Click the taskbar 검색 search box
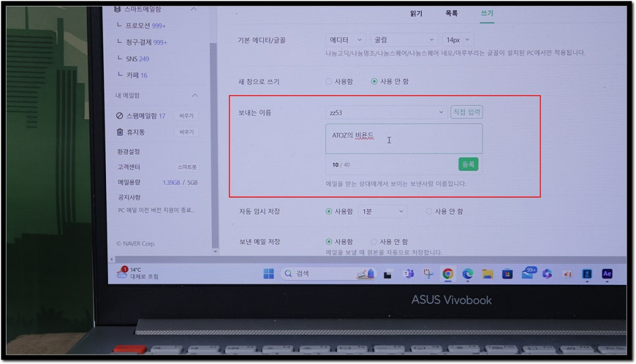636x364 pixels. (x=329, y=274)
